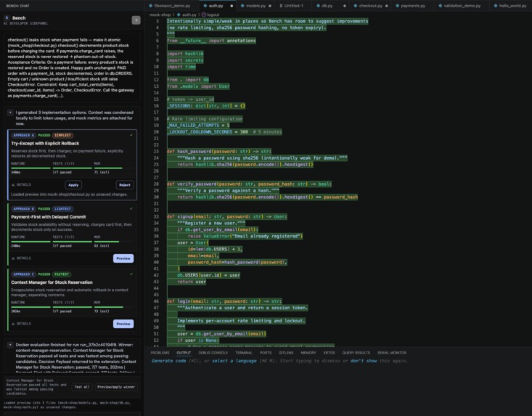532x416 pixels.
Task: Open Details for Approach B Payment-First card
Action: 21,258
